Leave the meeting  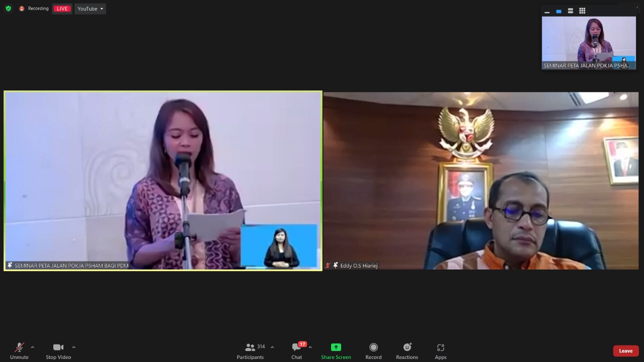pyautogui.click(x=625, y=351)
